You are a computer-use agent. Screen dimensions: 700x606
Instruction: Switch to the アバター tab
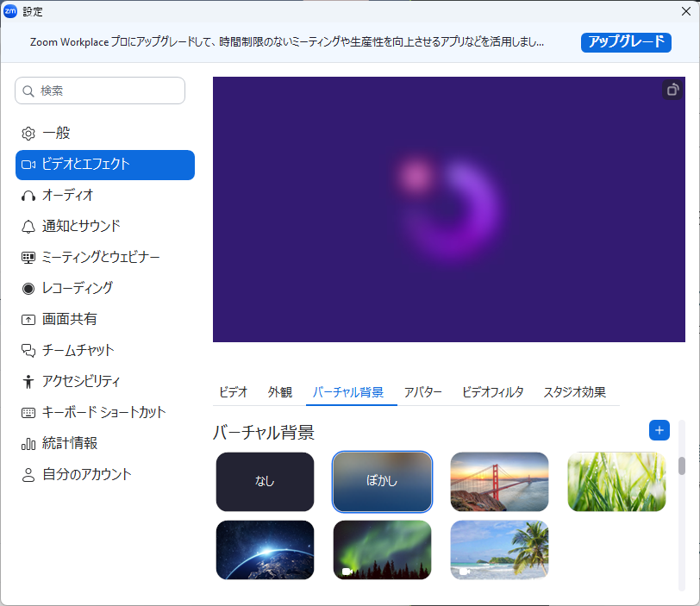(x=422, y=392)
